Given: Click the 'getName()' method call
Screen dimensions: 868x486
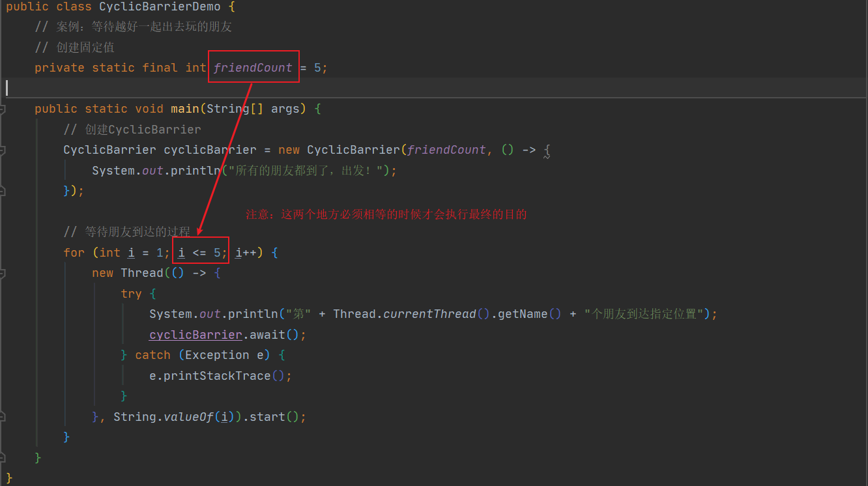Looking at the screenshot, I should point(528,314).
